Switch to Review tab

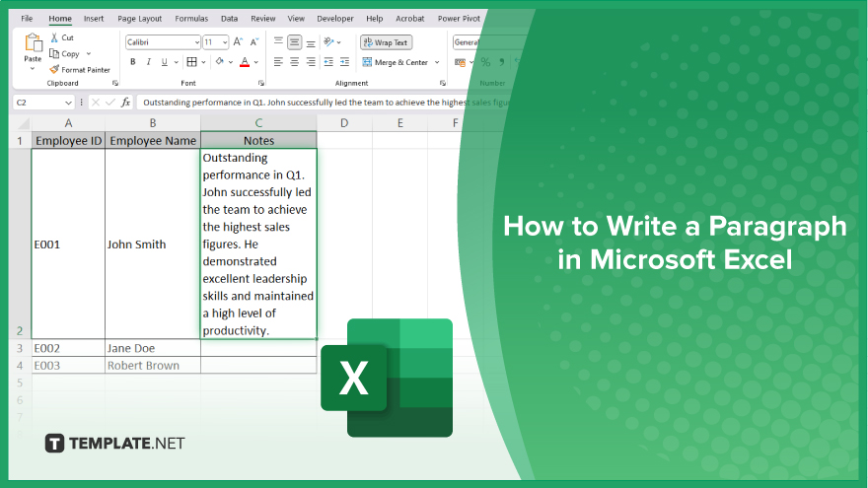[x=263, y=19]
